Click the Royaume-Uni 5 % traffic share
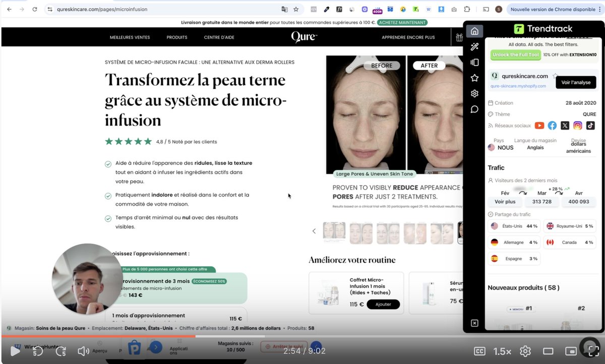The width and height of the screenshot is (605, 364). click(x=570, y=226)
